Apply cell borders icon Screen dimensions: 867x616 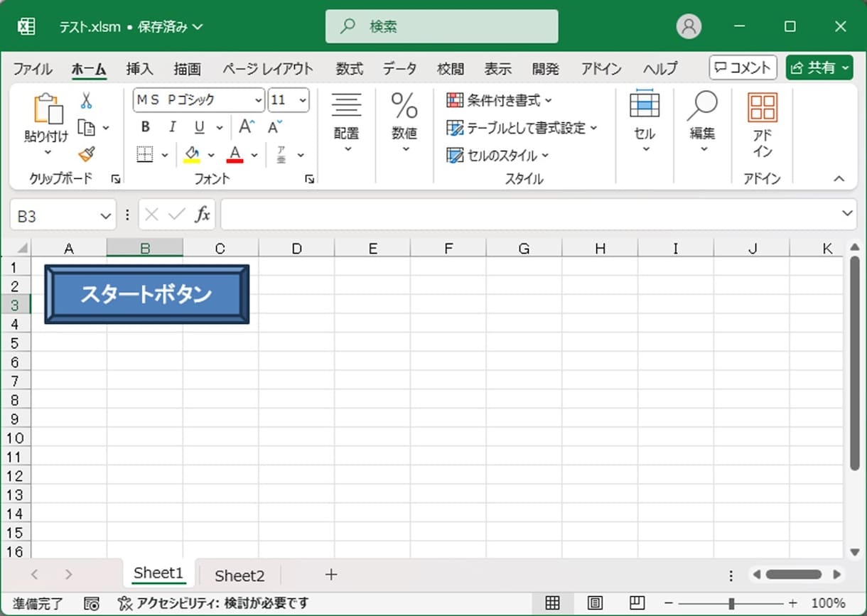coord(145,155)
